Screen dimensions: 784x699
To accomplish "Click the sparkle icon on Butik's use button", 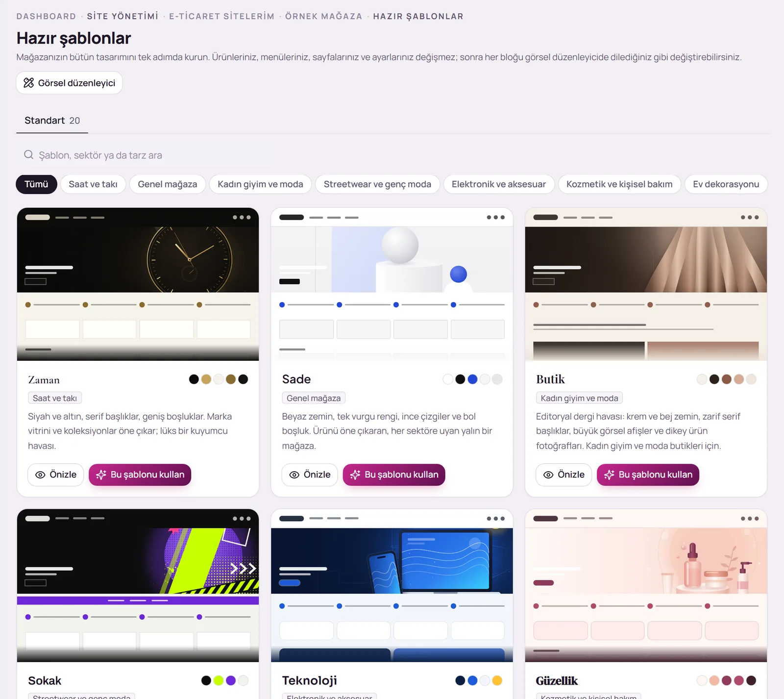I will [x=610, y=474].
